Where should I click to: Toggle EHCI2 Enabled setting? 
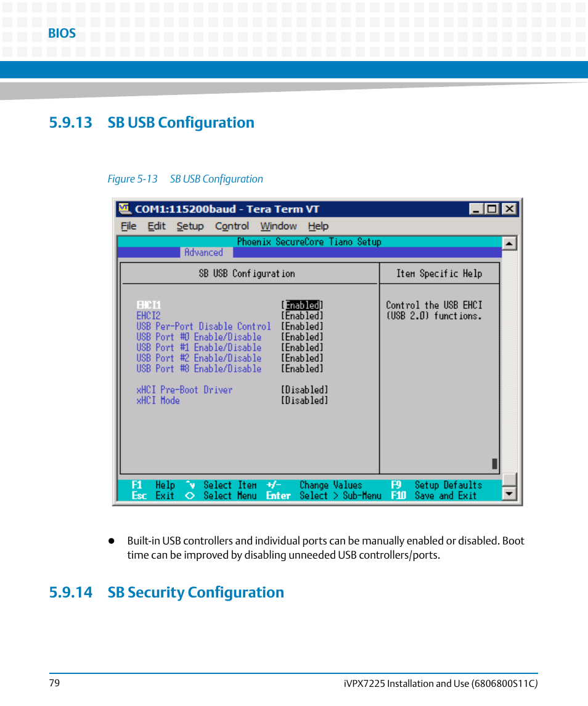coord(303,316)
